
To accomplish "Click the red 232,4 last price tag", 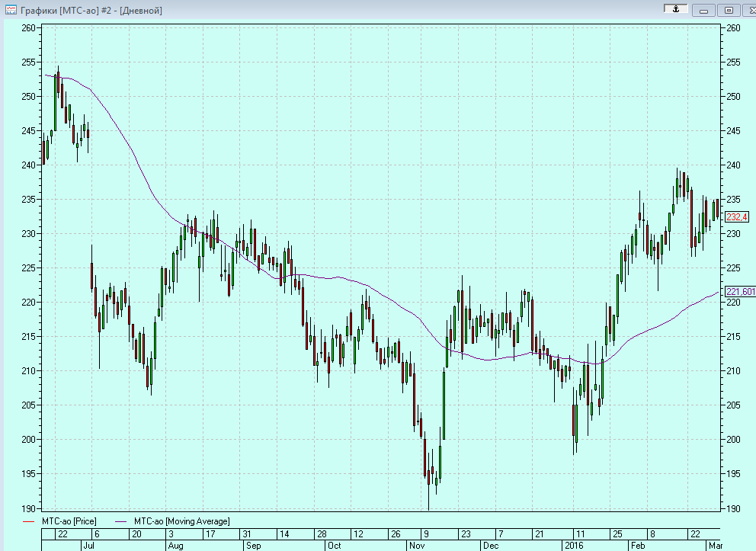I will tap(737, 217).
